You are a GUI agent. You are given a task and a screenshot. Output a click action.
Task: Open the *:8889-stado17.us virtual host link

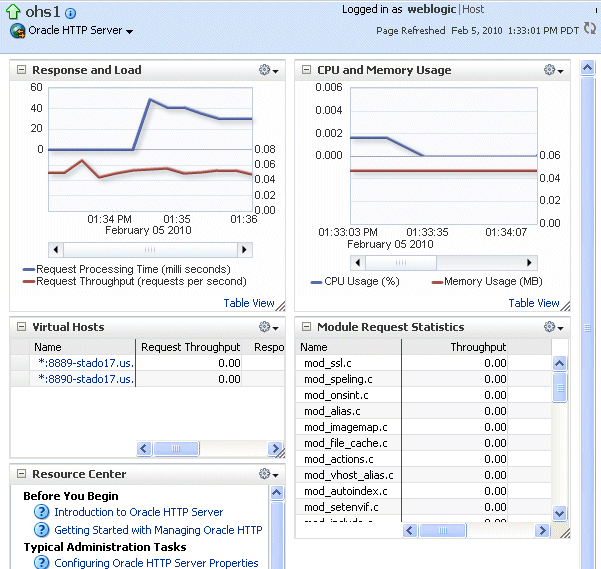(85, 363)
